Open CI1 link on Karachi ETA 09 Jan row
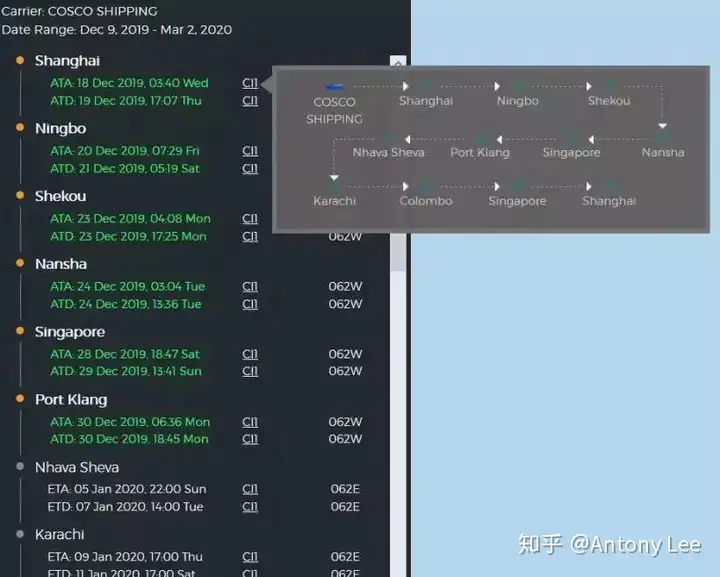Viewport: 720px width, 577px height. (250, 557)
